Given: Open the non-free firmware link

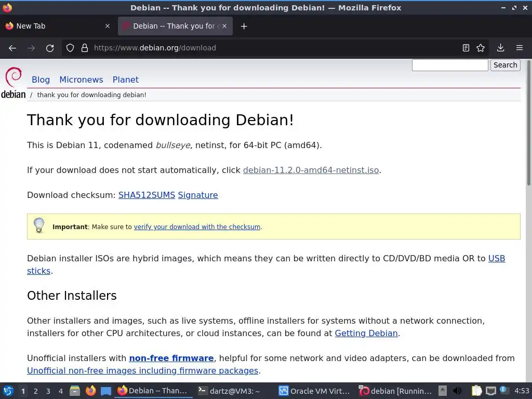Looking at the screenshot, I should (x=171, y=358).
